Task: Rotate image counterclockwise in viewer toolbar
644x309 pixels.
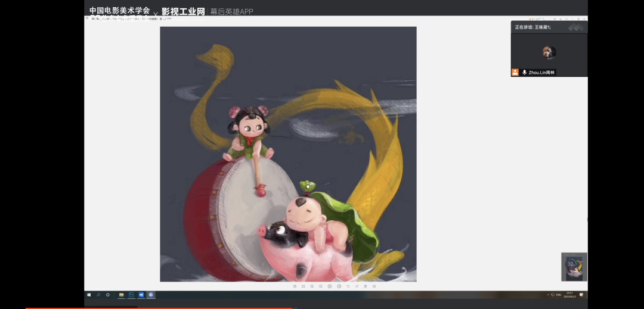Action: (x=348, y=286)
